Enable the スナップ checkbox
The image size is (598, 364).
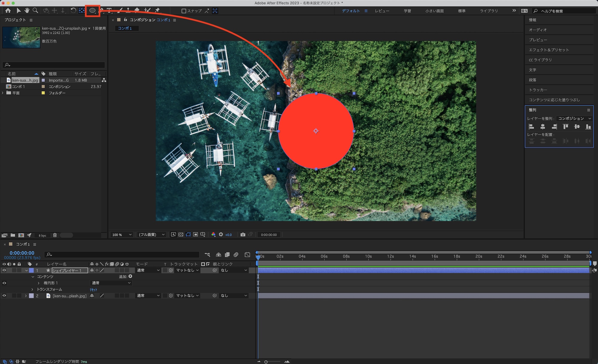tap(184, 11)
